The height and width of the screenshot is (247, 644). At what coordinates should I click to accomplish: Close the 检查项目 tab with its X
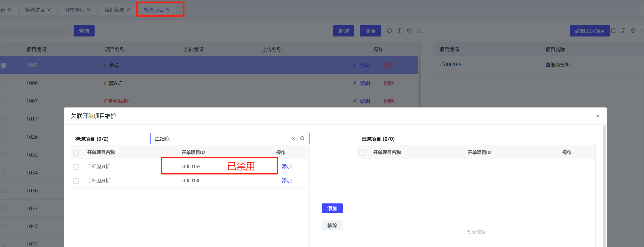tap(168, 10)
